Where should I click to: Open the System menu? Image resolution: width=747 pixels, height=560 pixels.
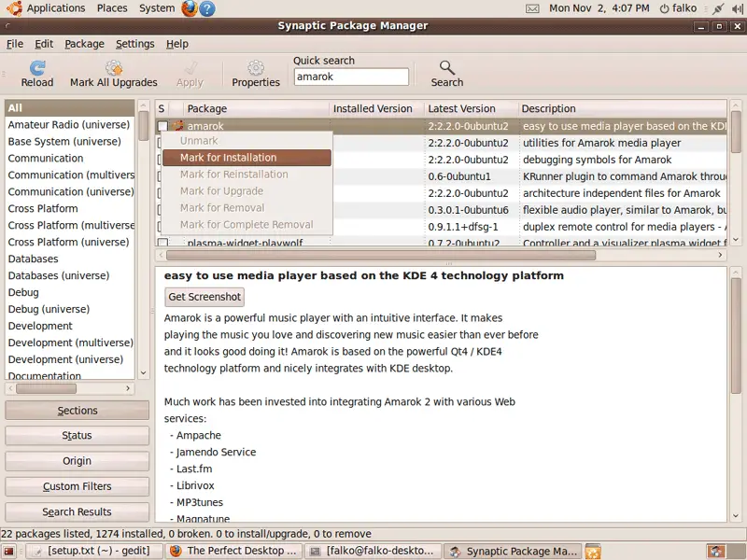(157, 8)
